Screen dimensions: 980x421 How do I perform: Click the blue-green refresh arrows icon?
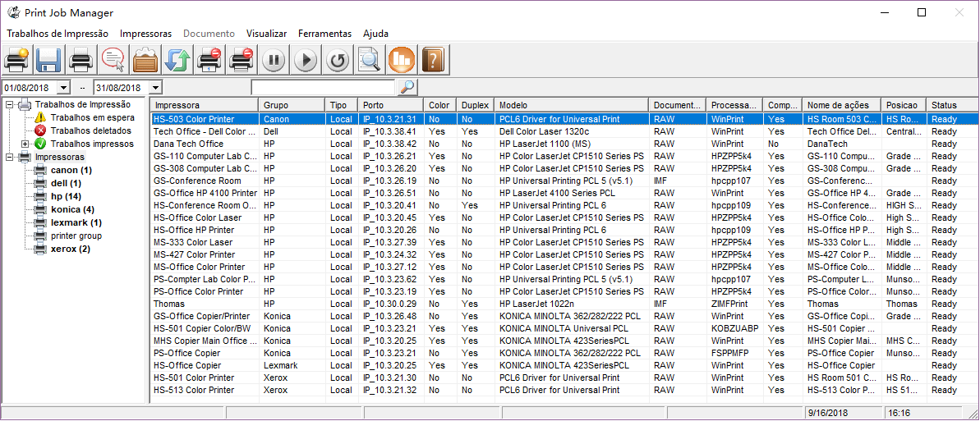coord(177,60)
